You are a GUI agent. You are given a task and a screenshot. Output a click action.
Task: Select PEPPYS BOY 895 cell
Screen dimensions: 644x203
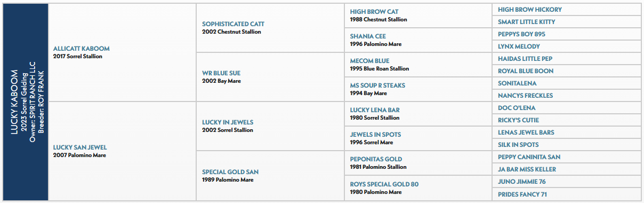566,34
